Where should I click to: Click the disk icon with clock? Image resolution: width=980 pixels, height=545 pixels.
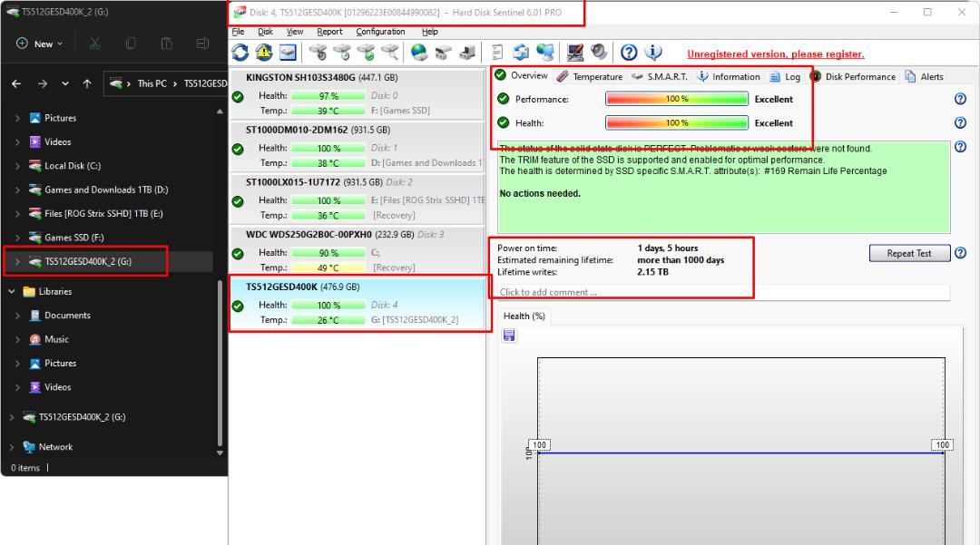click(342, 53)
